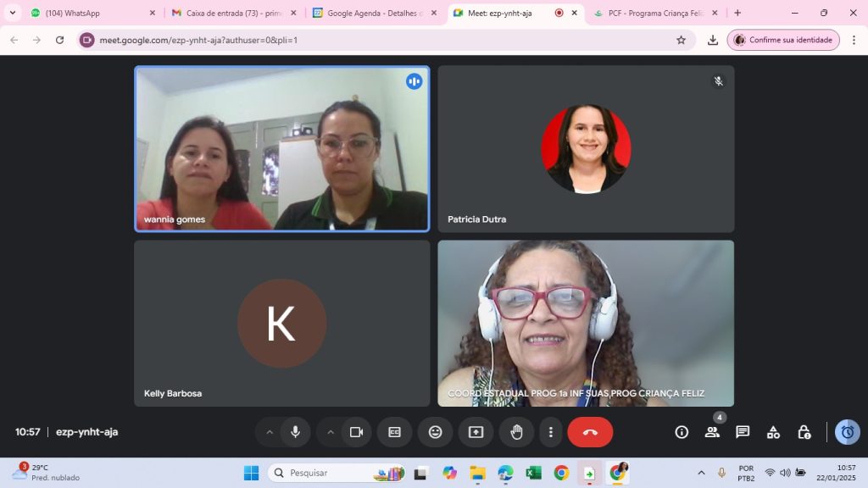The image size is (868, 488).
Task: Open the chat with everyone panel
Action: (743, 432)
